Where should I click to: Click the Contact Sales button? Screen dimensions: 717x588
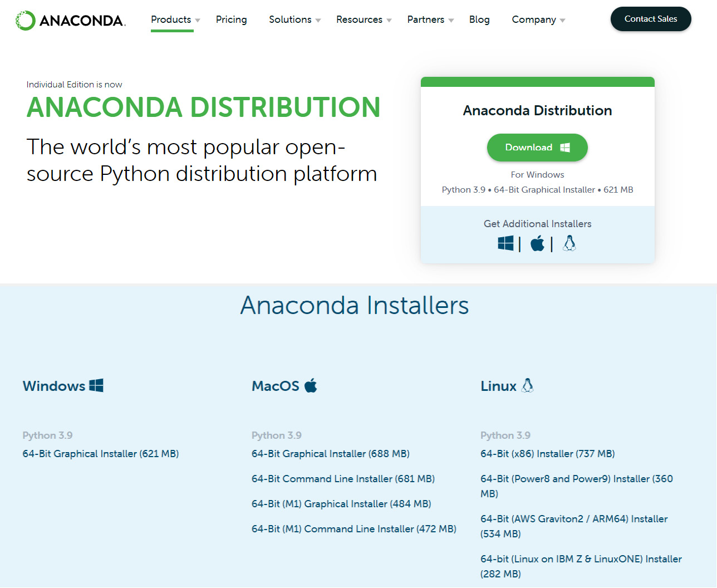coord(651,19)
